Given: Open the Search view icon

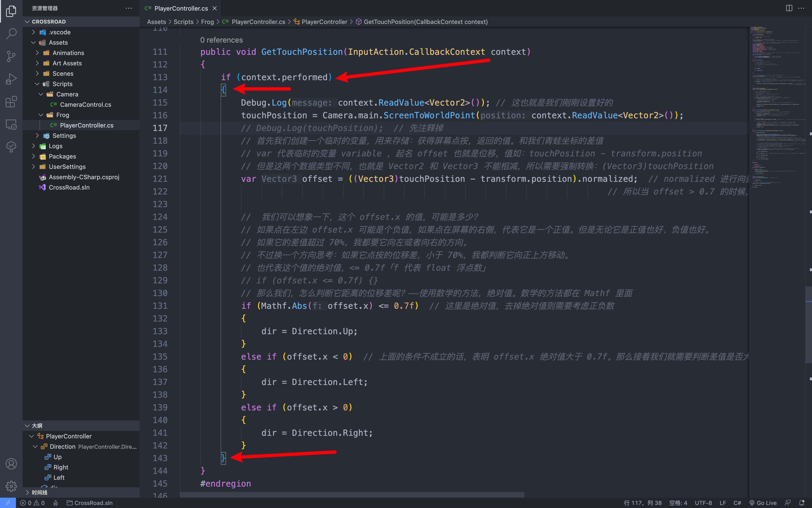Looking at the screenshot, I should click(x=11, y=34).
